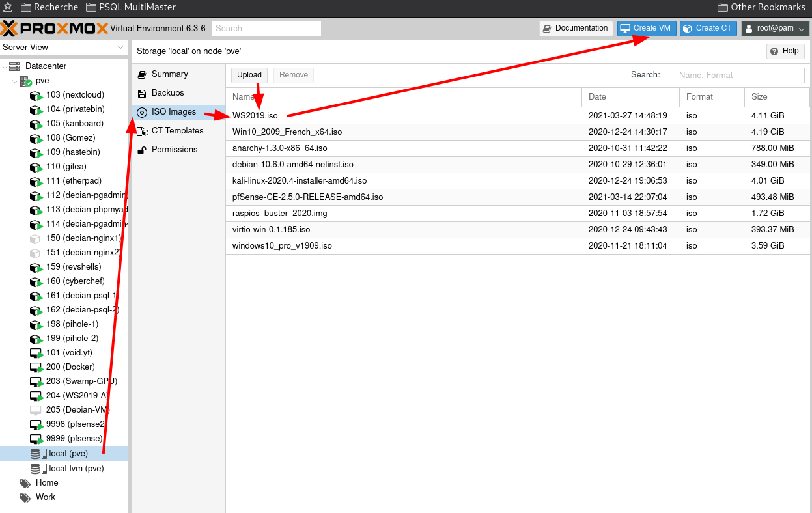Sort by the Name column header
The height and width of the screenshot is (513, 812).
point(404,97)
